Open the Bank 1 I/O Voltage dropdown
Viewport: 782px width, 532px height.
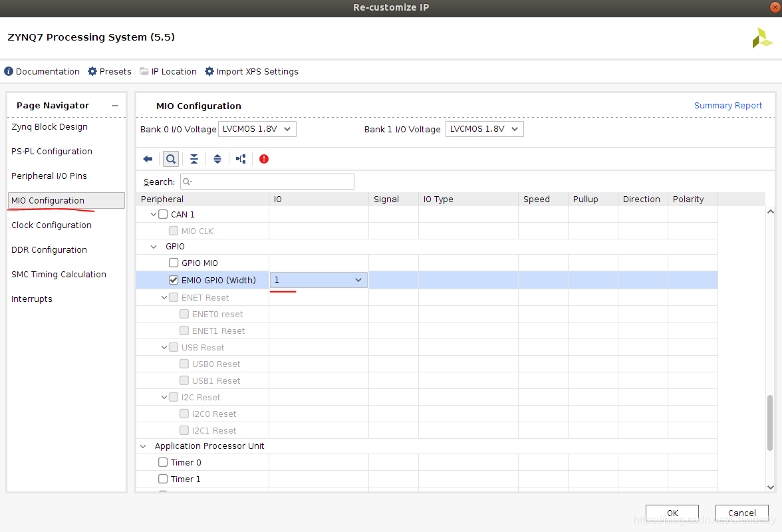coord(484,128)
